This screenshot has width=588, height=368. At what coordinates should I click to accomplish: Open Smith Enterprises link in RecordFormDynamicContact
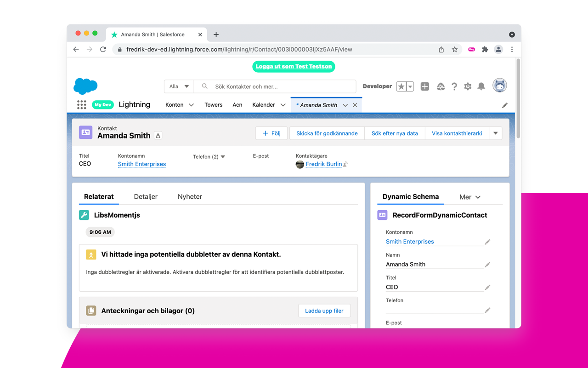coord(410,241)
